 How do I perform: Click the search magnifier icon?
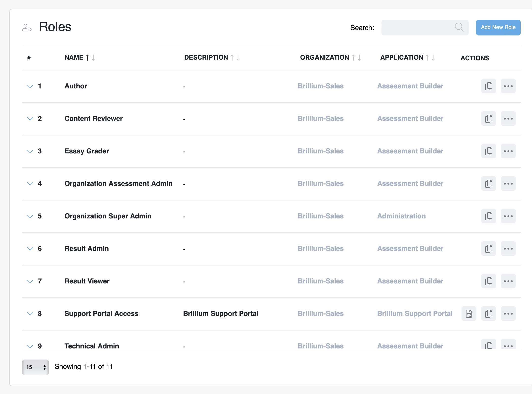(459, 27)
